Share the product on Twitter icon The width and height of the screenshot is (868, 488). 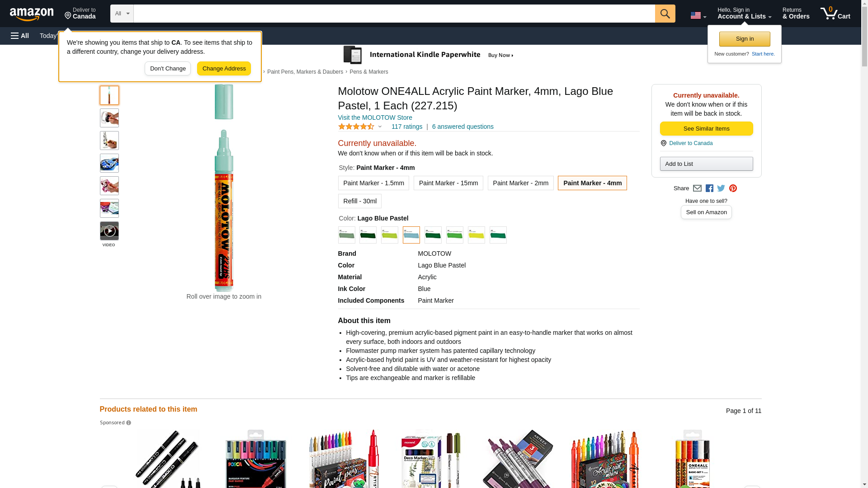(x=721, y=188)
